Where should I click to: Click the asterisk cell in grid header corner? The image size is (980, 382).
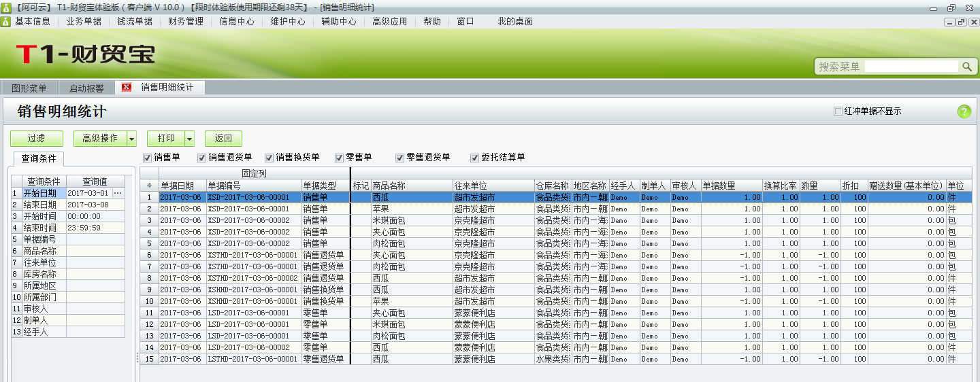149,186
